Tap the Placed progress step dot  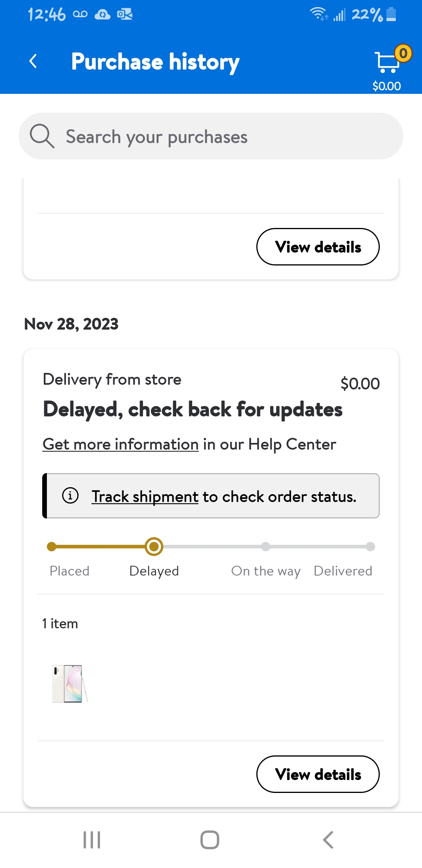click(51, 547)
